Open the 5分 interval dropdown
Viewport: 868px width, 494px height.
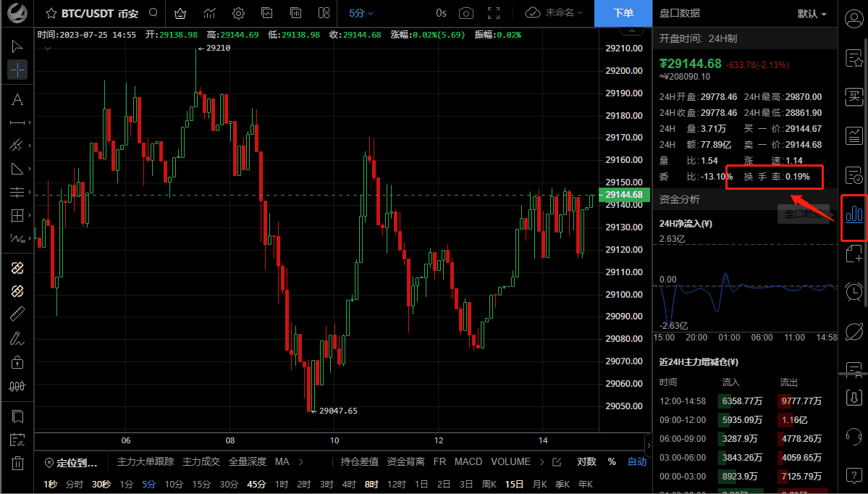[361, 13]
